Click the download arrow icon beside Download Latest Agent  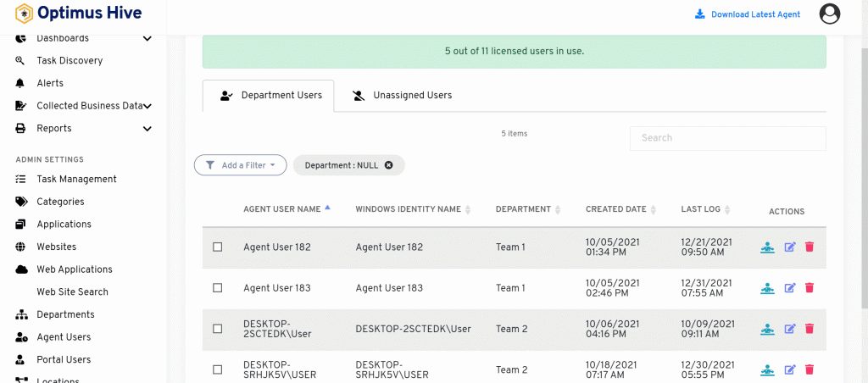(699, 14)
